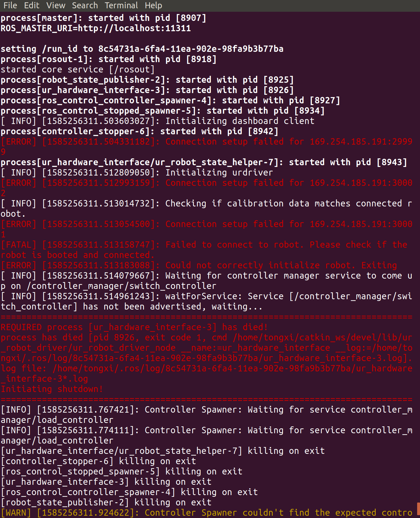Open the Terminal menu

[122, 5]
